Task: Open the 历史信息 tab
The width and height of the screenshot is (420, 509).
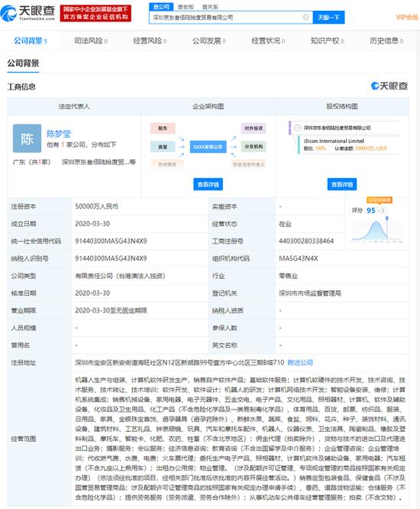Action: pyautogui.click(x=386, y=41)
